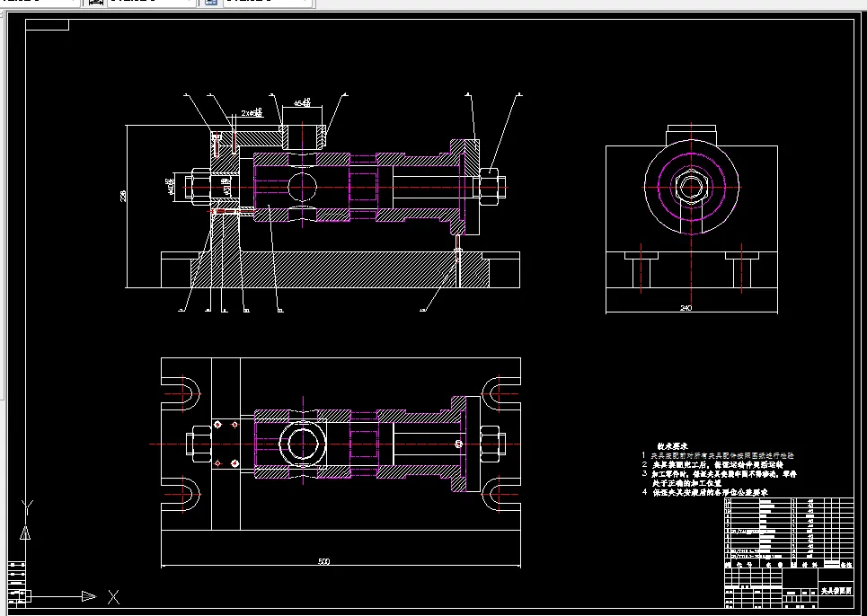This screenshot has height=616, width=867.
Task: Select technical note line number 4
Action: (705, 492)
